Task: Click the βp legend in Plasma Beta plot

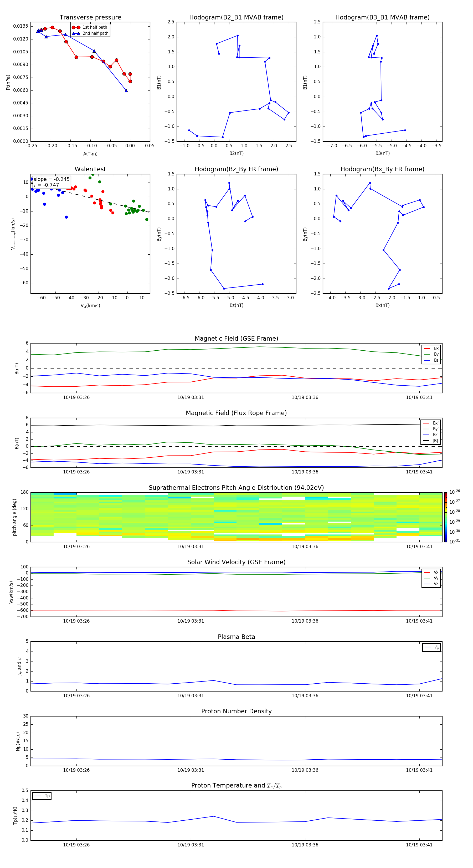Action: coord(431,647)
